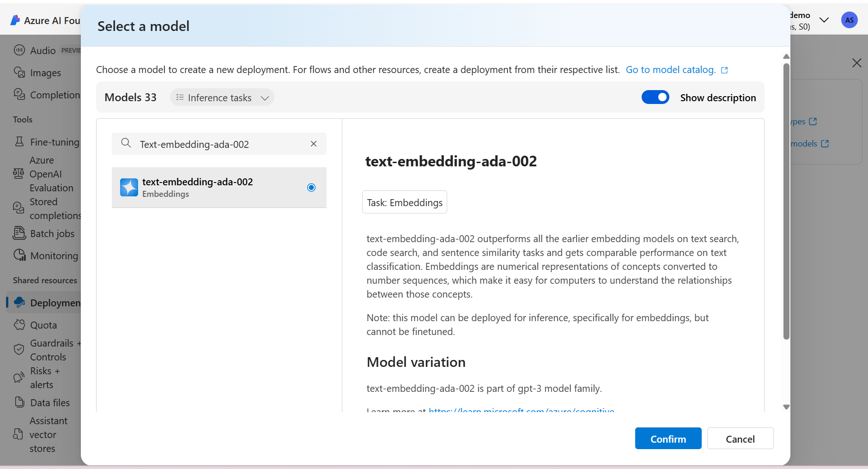This screenshot has height=469, width=868.
Task: Clear the model search text
Action: click(314, 144)
